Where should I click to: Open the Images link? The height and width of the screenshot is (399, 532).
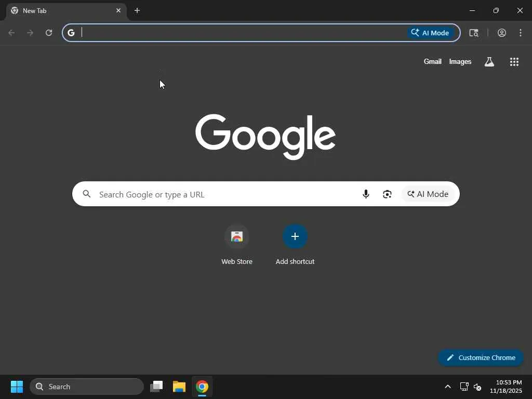click(460, 61)
